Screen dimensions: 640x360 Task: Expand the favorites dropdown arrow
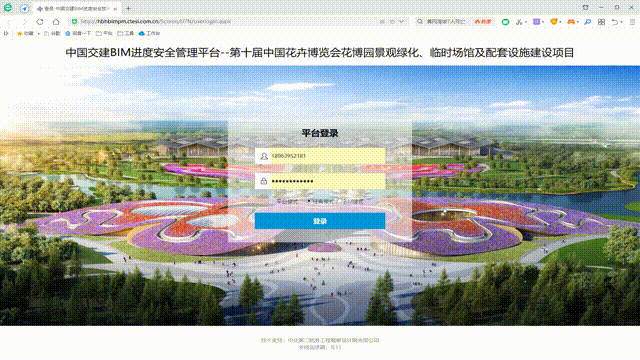click(x=38, y=33)
